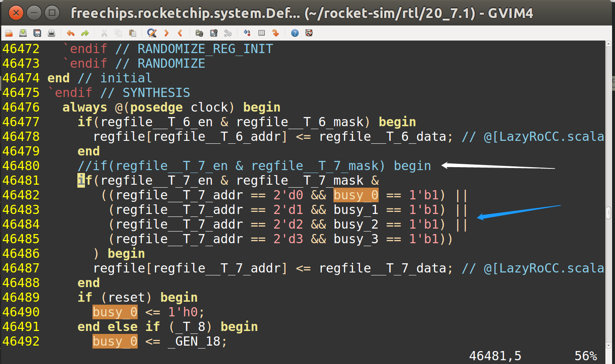This screenshot has width=615, height=364.
Task: Click the highlighted busy_0 on line 46490
Action: point(115,312)
